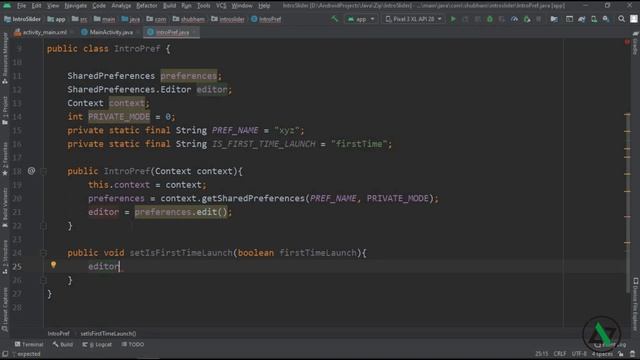The image size is (640, 360).
Task: Click the gutter @ icon at line 18
Action: pos(31,171)
